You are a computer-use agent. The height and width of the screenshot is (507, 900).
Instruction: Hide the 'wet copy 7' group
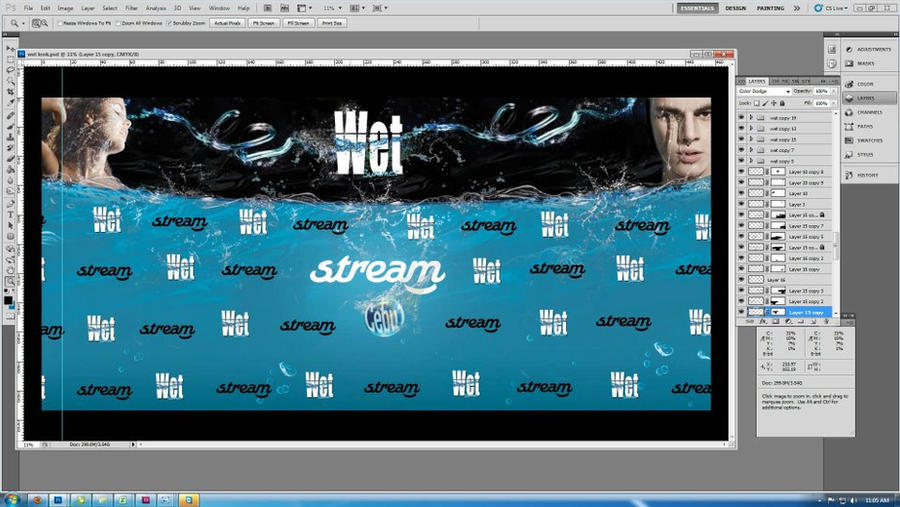point(741,150)
